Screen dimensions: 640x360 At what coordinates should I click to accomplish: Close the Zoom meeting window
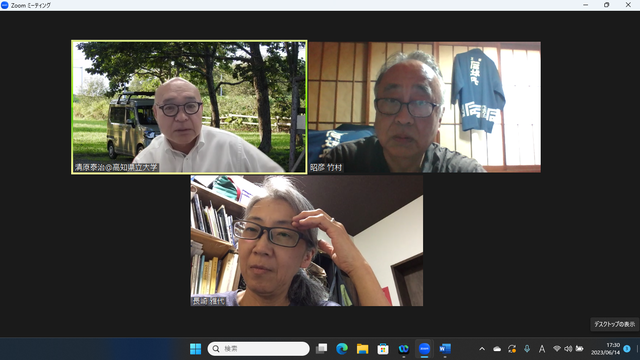[x=628, y=5]
